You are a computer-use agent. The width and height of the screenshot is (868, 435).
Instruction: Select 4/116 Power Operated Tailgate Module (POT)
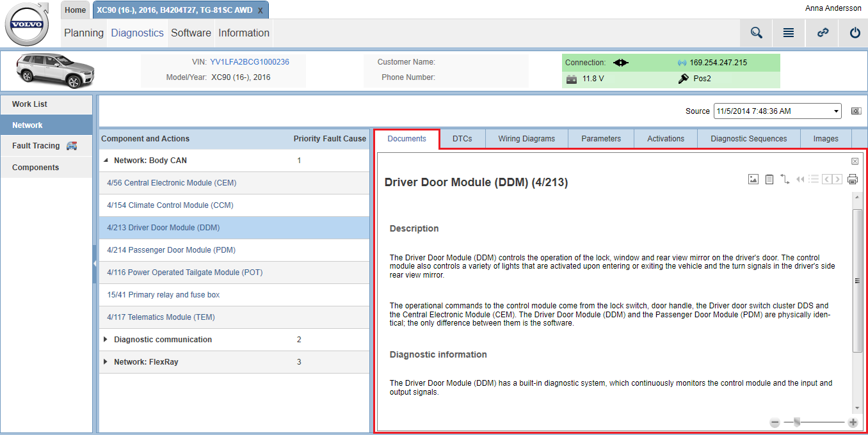point(234,273)
